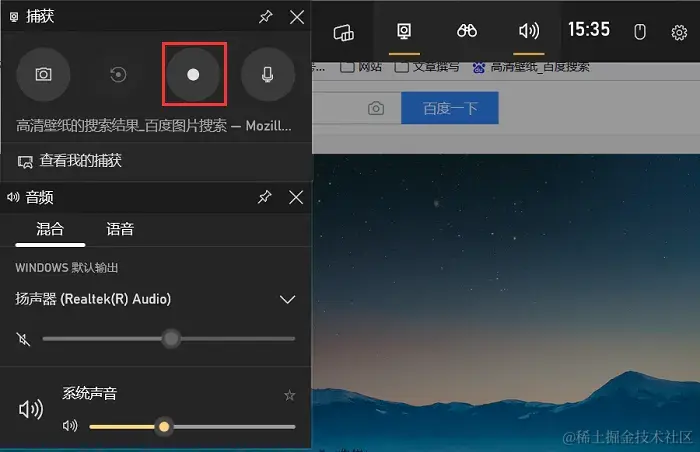
Task: Click the large 系统声音 speaker icon
Action: [x=31, y=409]
